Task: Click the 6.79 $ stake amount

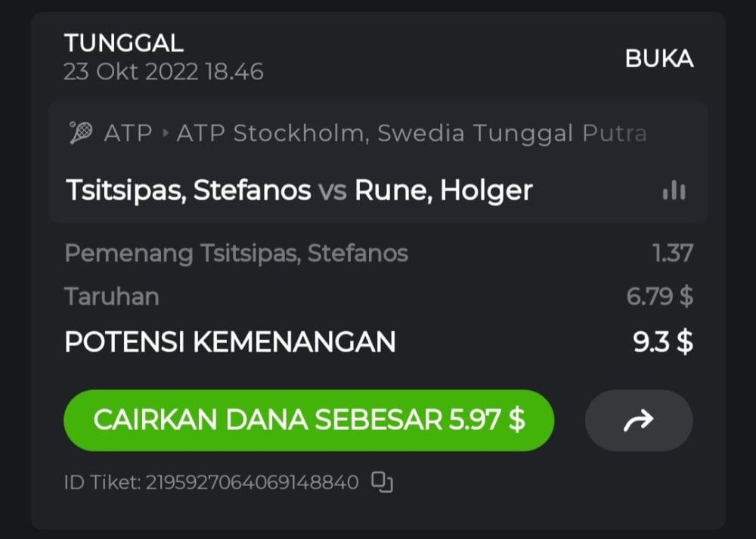Action: [x=659, y=296]
